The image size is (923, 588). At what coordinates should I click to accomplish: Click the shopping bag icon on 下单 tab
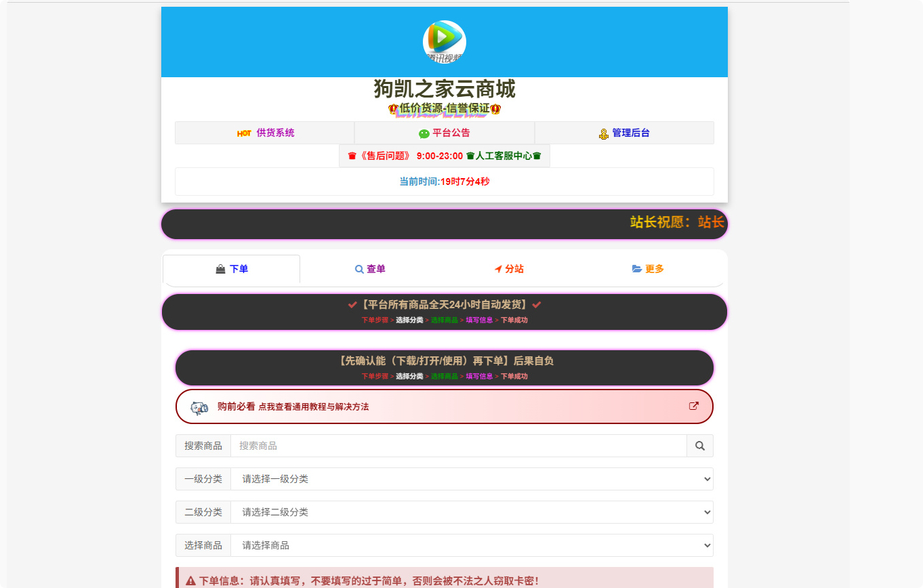click(x=220, y=269)
